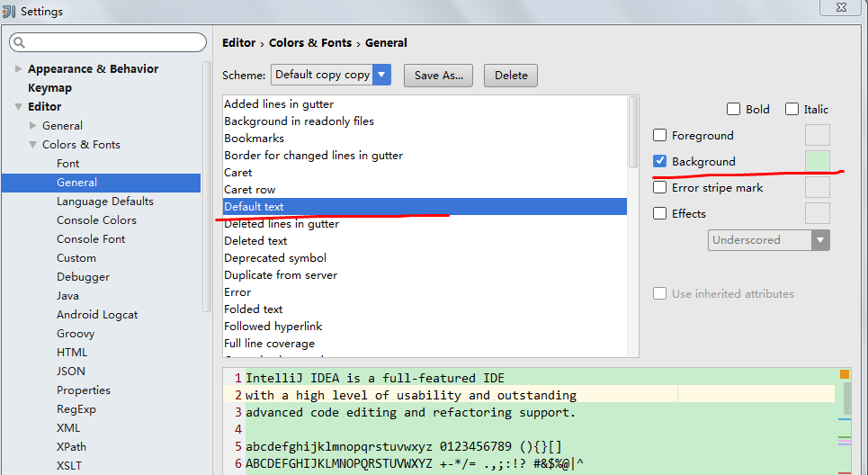
Task: Open the Font settings page
Action: pos(67,164)
